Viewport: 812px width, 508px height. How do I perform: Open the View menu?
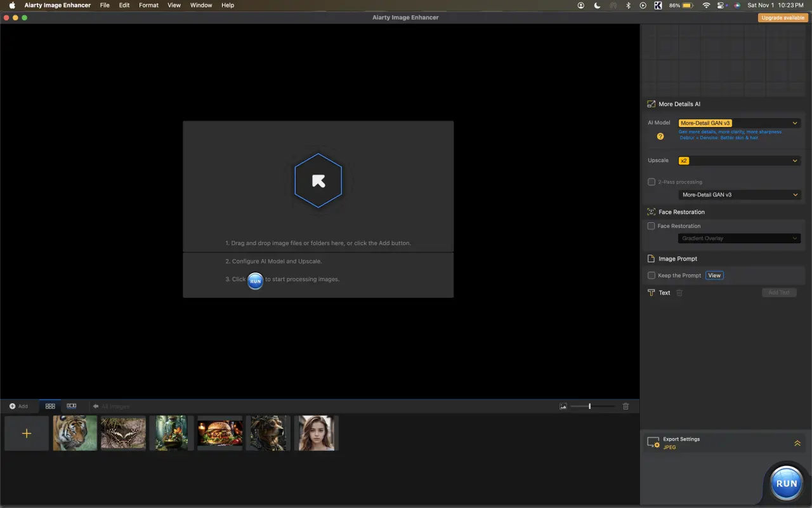pos(174,5)
